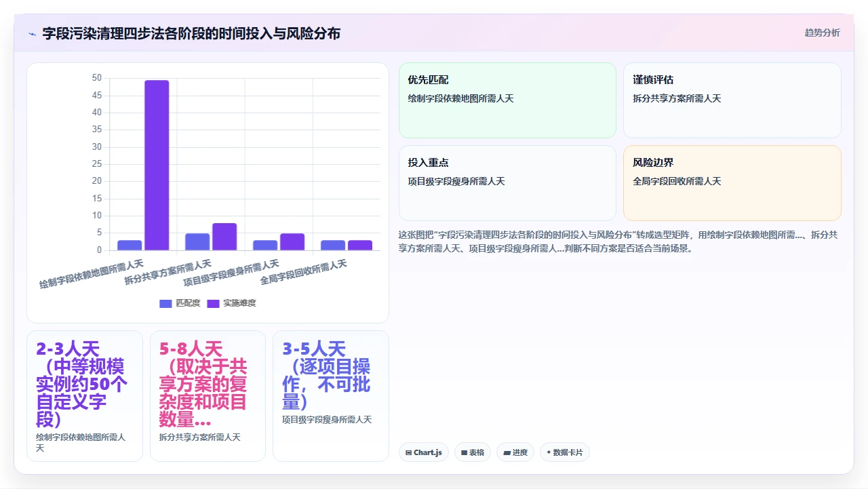868x489 pixels.
Task: Click the 数据卡片 tag icon
Action: [549, 452]
